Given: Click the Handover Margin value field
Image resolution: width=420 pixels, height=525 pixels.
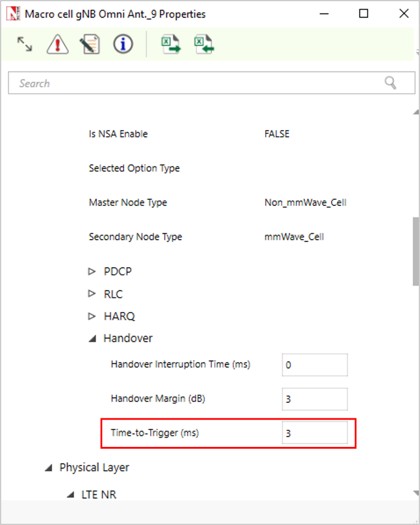Looking at the screenshot, I should point(315,399).
